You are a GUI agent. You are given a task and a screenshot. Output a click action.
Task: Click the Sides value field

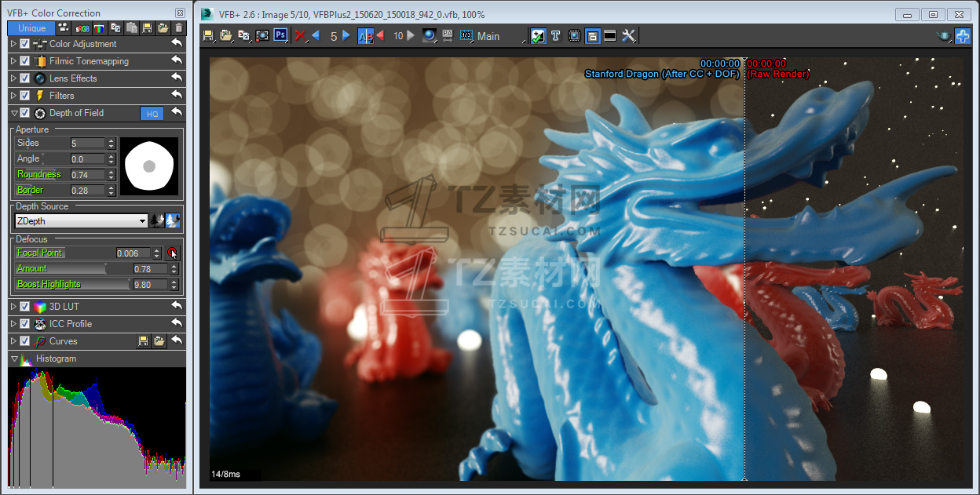[x=87, y=143]
